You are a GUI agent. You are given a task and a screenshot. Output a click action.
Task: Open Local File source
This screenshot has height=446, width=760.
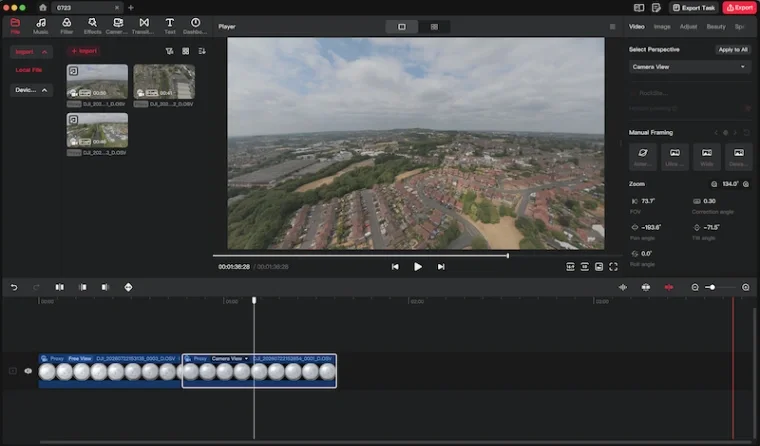(29, 70)
